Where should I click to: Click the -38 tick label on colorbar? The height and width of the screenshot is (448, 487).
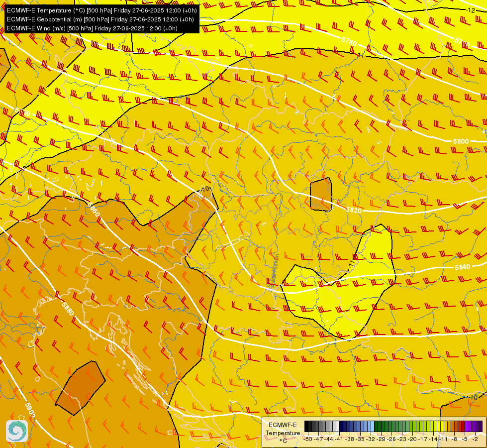pyautogui.click(x=350, y=439)
